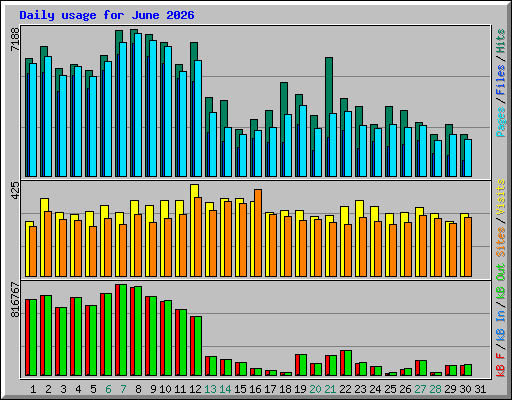This screenshot has height=400, width=512.
Task: Click the x-axis day label 18
Action: pyautogui.click(x=285, y=389)
